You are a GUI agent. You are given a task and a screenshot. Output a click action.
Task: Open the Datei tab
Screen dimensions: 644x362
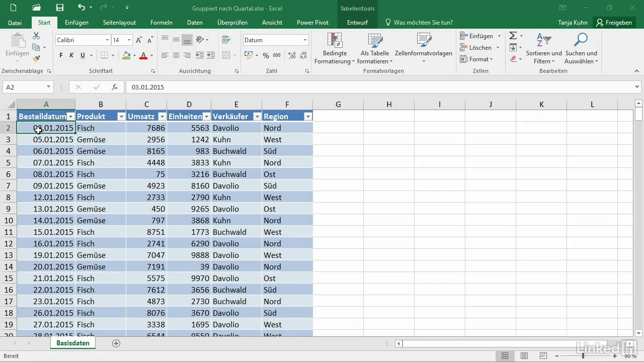click(x=15, y=23)
